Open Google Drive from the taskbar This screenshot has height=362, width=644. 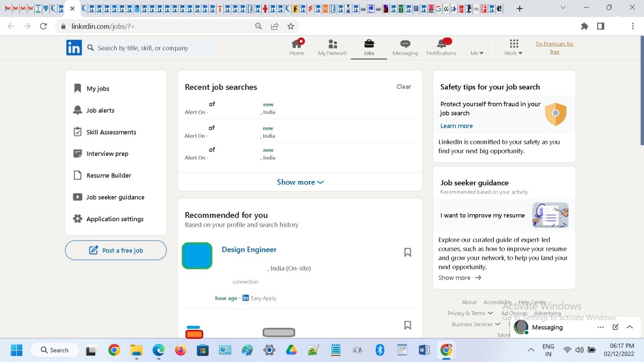pos(291,350)
